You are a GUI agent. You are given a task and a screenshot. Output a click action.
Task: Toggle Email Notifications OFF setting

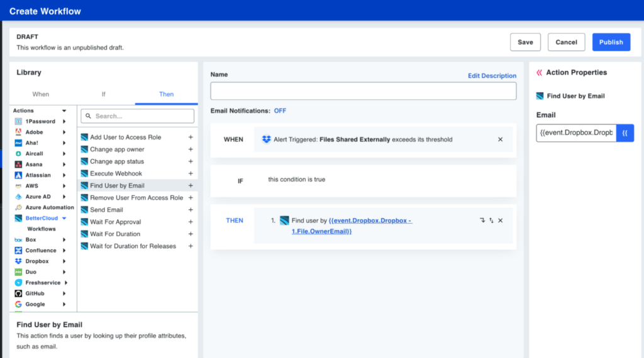tap(280, 111)
